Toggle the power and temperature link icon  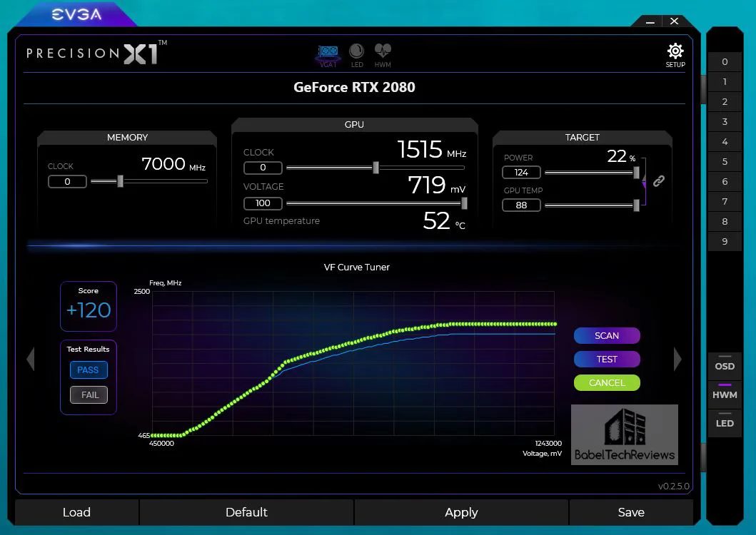tap(659, 180)
